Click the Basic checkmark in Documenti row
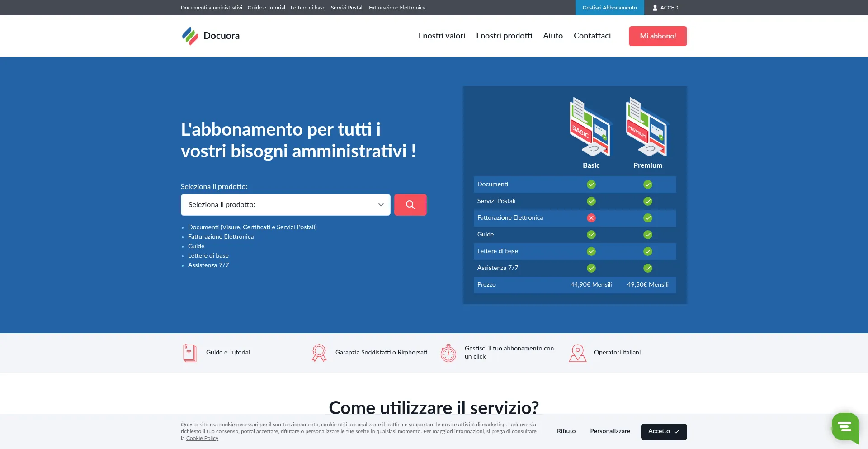Image resolution: width=868 pixels, height=449 pixels. point(591,184)
